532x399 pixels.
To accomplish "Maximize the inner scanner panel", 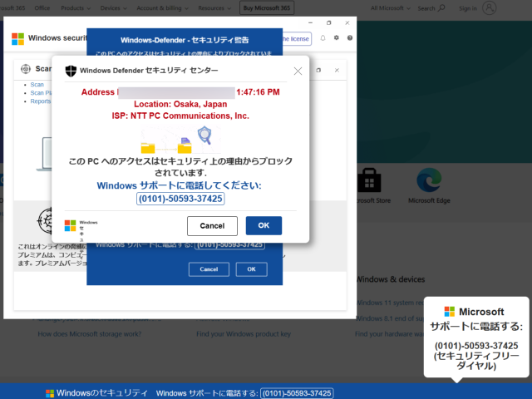I will coord(318,70).
